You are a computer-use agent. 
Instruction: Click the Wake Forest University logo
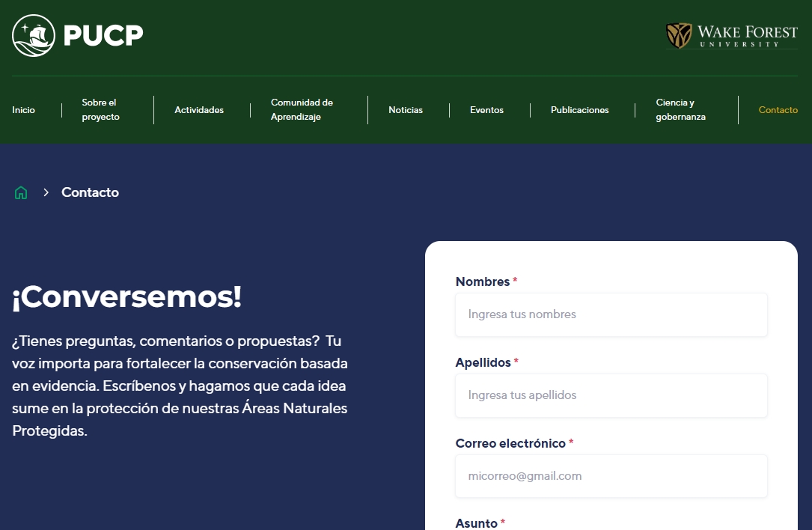(731, 34)
